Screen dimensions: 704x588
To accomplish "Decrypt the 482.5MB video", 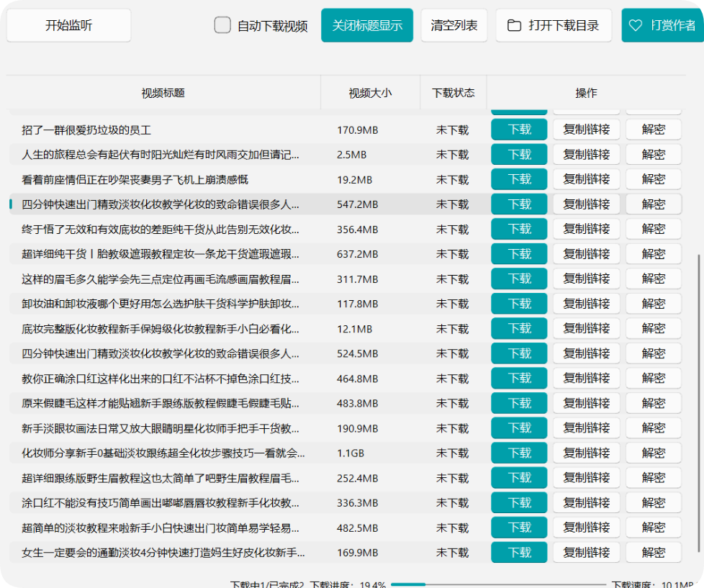I will pyautogui.click(x=654, y=528).
